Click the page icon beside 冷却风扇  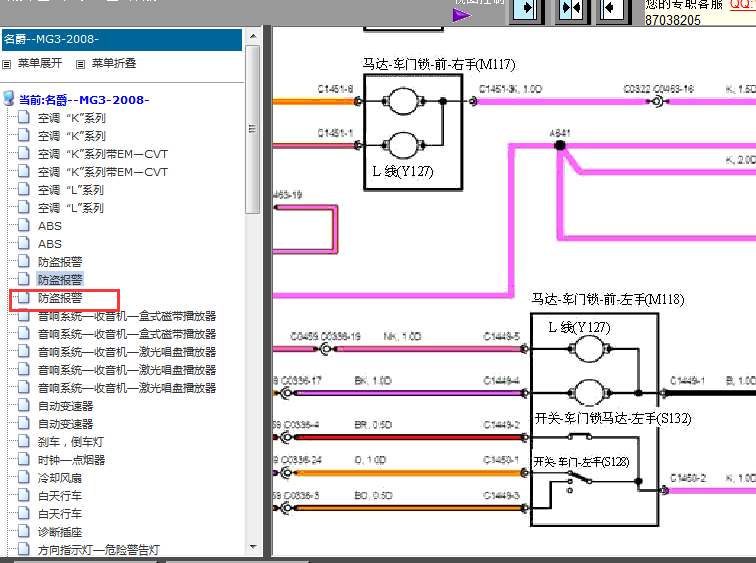[x=24, y=478]
